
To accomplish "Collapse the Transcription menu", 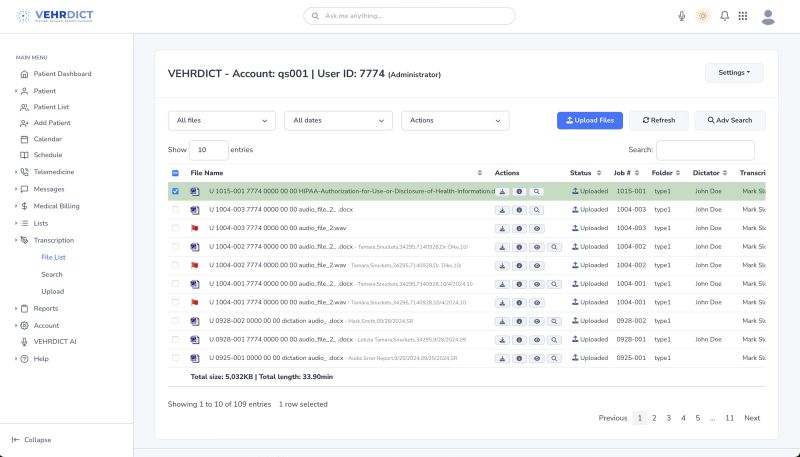I will (x=16, y=240).
